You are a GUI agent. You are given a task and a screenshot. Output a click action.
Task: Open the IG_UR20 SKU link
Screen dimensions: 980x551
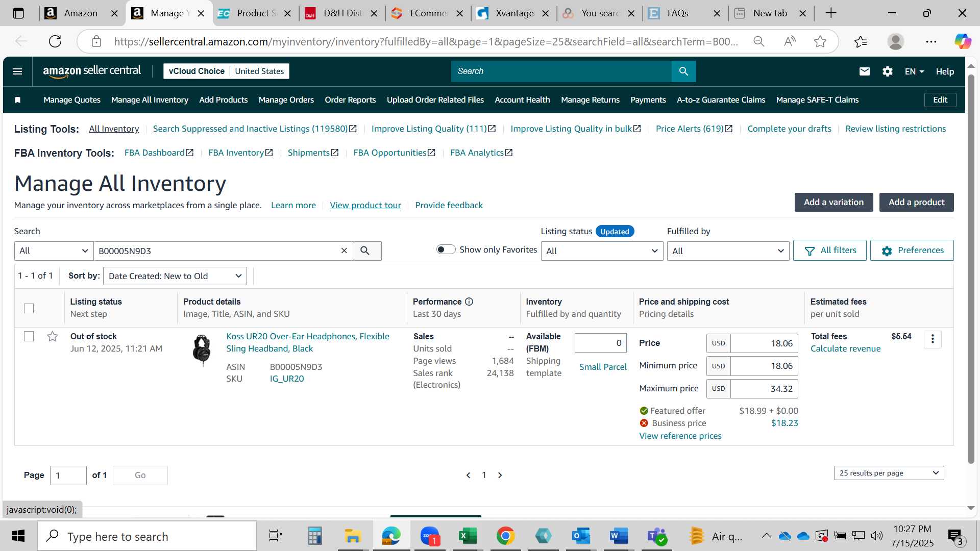[287, 379]
